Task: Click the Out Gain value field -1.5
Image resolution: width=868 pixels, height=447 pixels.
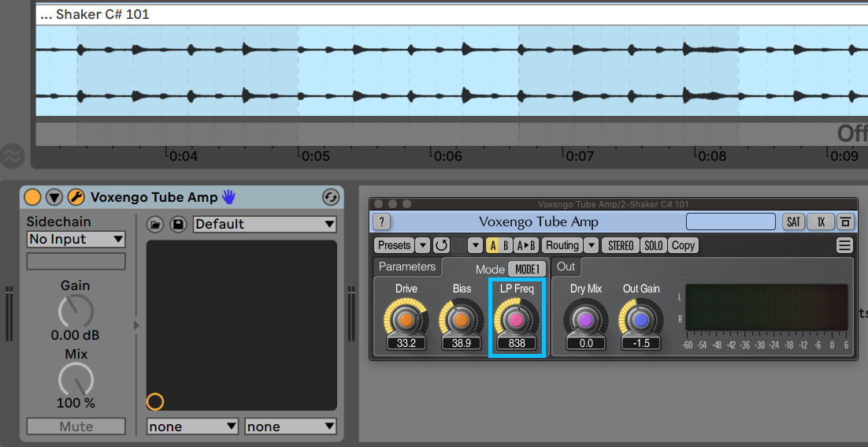Action: coord(641,343)
